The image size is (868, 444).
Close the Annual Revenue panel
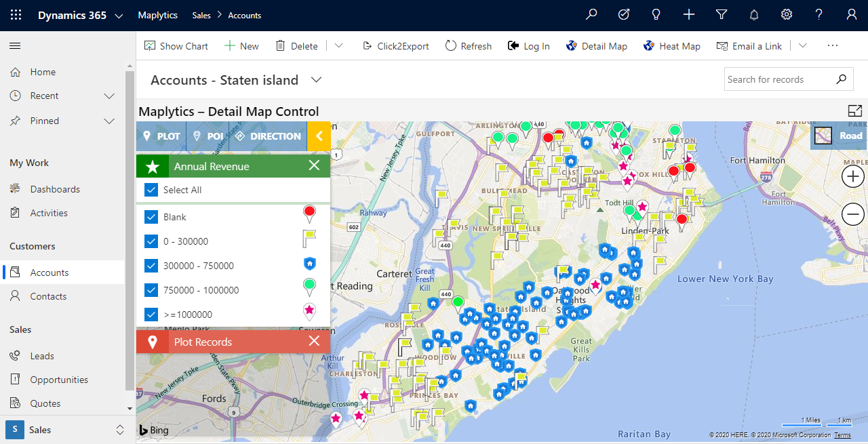click(x=314, y=165)
